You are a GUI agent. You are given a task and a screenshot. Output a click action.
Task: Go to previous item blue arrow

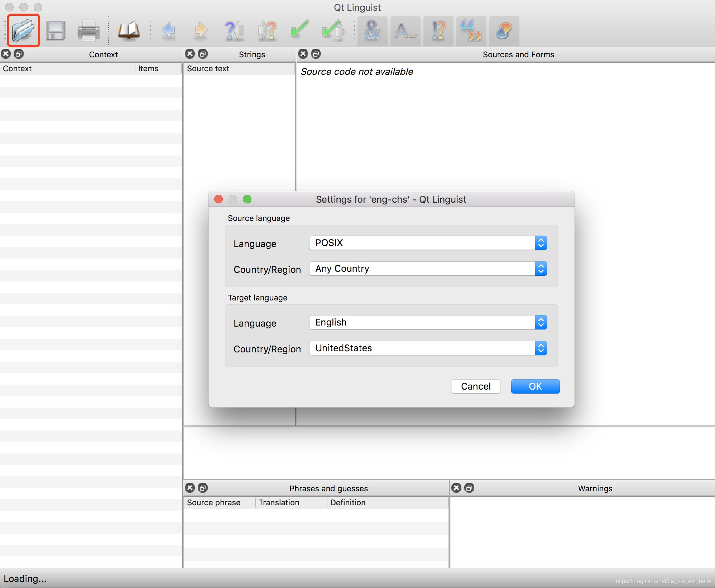click(x=168, y=30)
